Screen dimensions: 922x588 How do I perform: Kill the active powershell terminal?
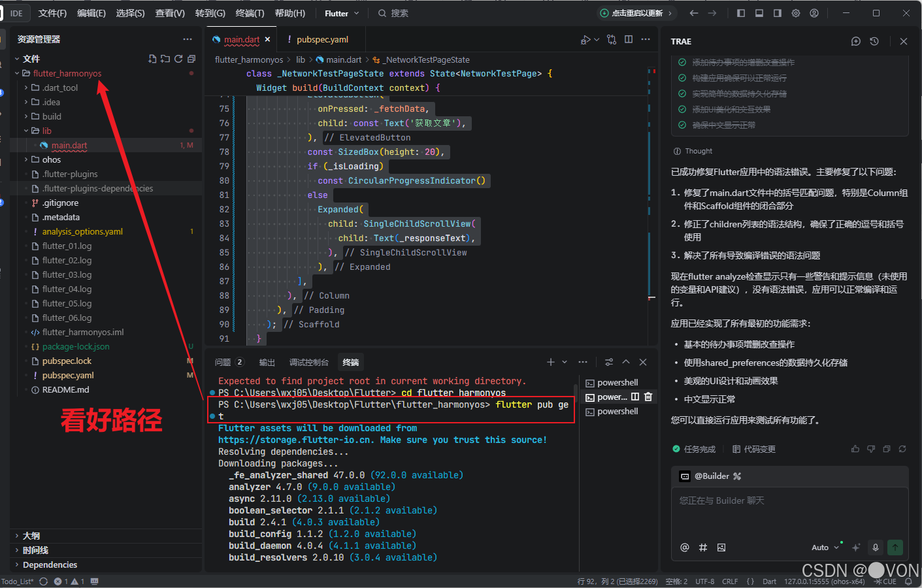(x=648, y=397)
